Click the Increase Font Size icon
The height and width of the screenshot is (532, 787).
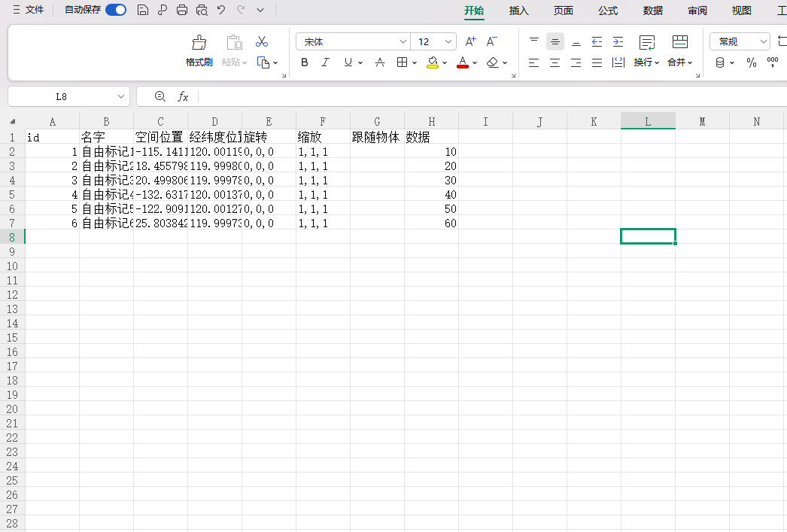pyautogui.click(x=470, y=42)
